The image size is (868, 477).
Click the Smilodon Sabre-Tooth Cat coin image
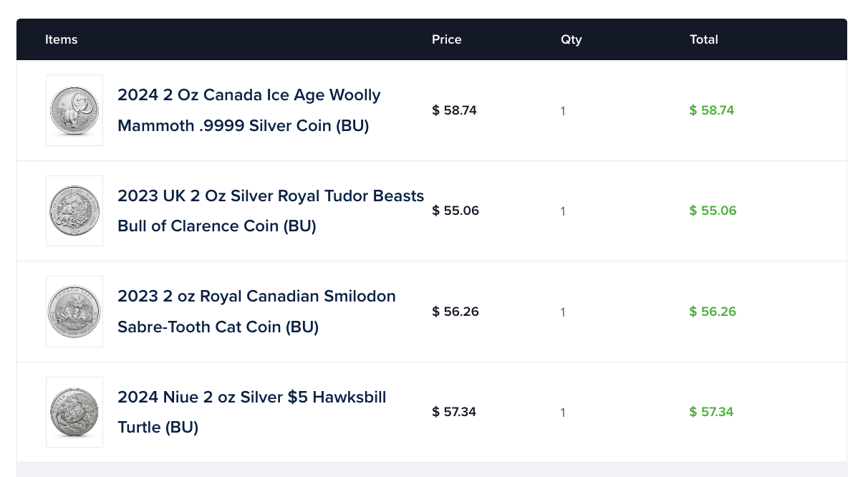(x=74, y=312)
